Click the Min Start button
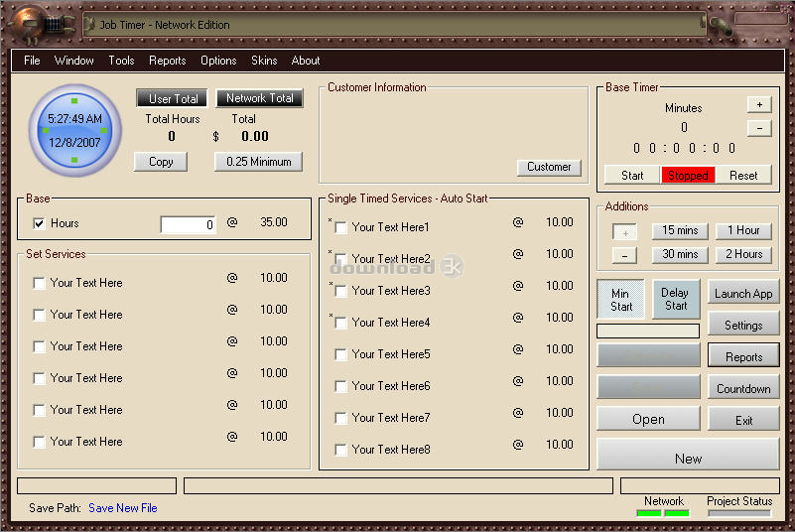Image resolution: width=795 pixels, height=532 pixels. (x=620, y=300)
